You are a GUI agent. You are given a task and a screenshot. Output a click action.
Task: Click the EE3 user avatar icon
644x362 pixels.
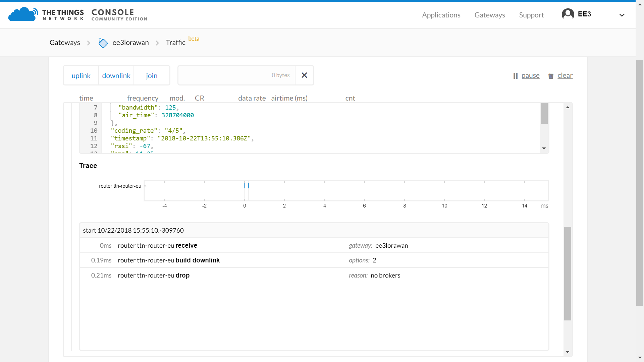click(x=568, y=14)
